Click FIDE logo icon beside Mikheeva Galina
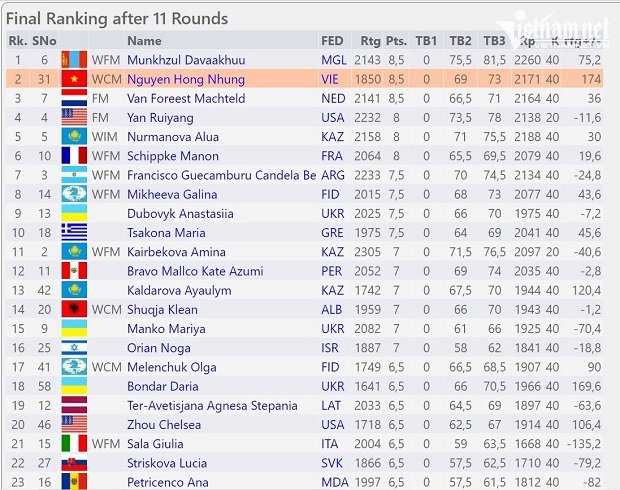 [x=74, y=194]
